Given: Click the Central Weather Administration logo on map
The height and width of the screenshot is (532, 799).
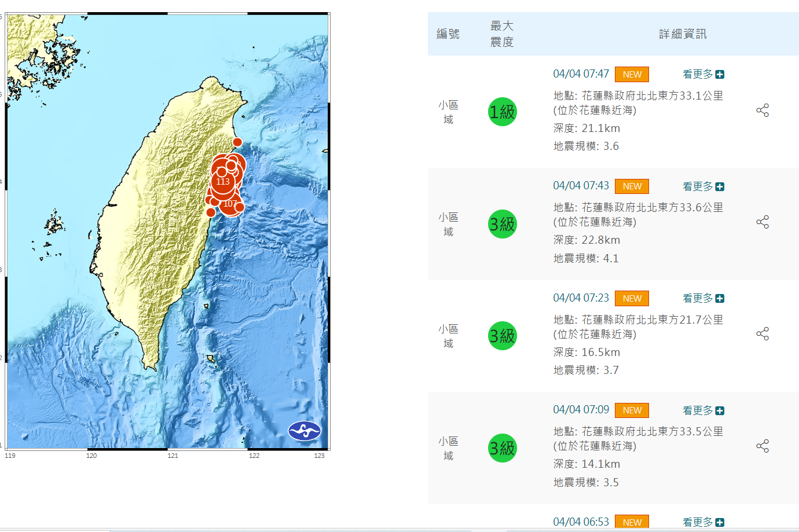Looking at the screenshot, I should click(x=305, y=431).
